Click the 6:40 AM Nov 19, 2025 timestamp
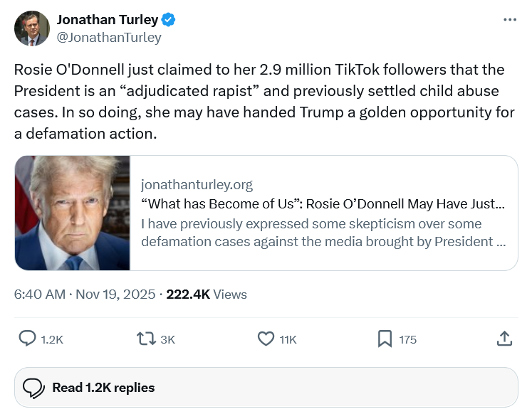532x414 pixels. point(85,294)
